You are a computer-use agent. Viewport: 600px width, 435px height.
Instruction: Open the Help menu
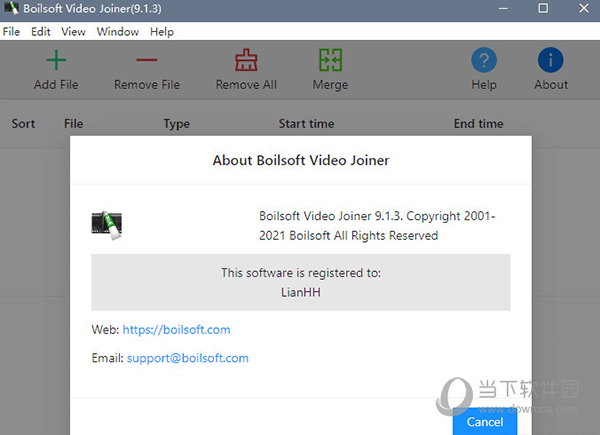click(x=161, y=32)
